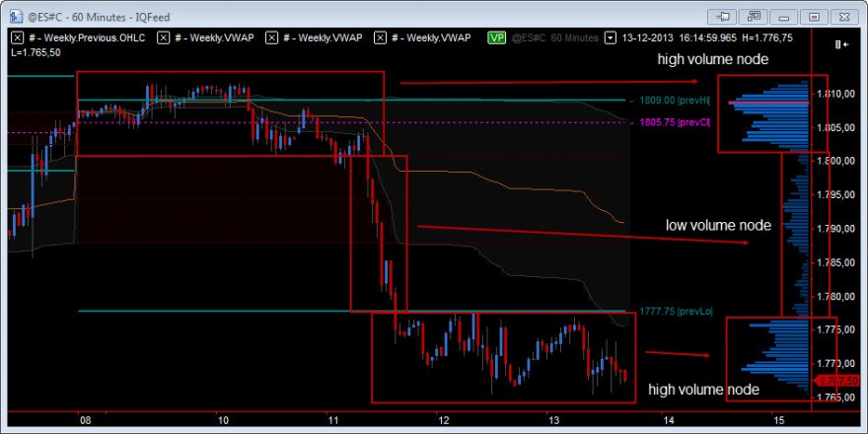868x434 pixels.
Task: Close the @ES#C chart window
Action: (x=844, y=17)
